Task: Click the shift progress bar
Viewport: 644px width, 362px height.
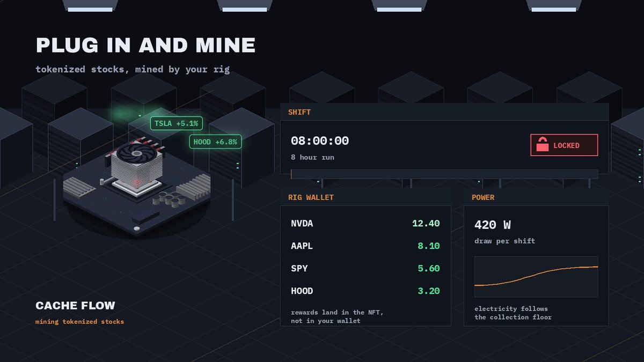Action: [444, 174]
